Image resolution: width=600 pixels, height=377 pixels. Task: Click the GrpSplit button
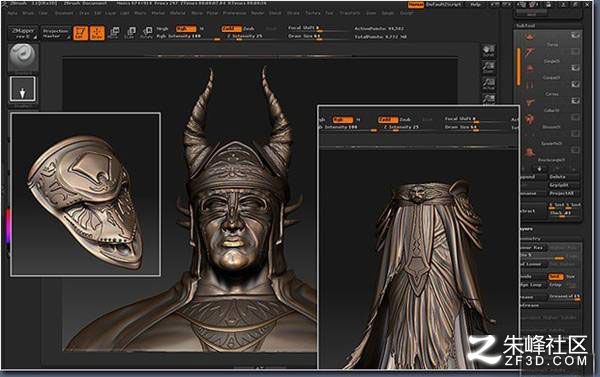point(564,185)
